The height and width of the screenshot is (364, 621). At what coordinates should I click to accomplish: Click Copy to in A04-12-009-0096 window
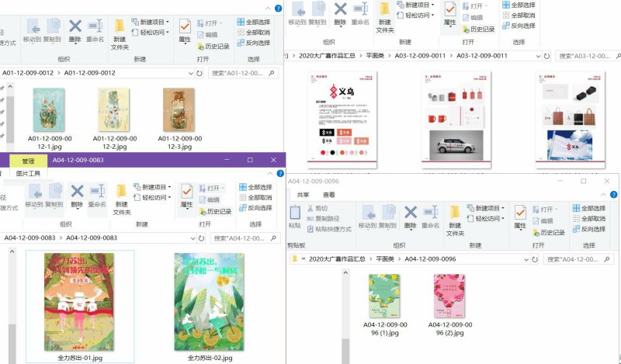click(x=387, y=217)
